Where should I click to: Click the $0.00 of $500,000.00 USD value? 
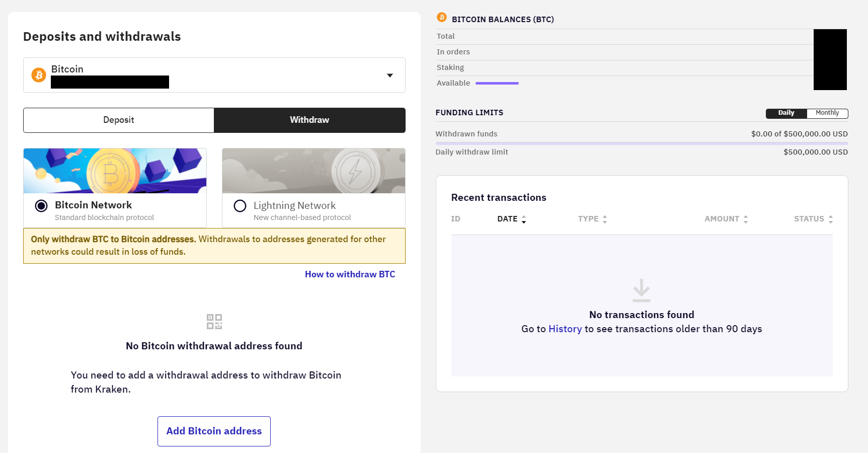(x=800, y=134)
